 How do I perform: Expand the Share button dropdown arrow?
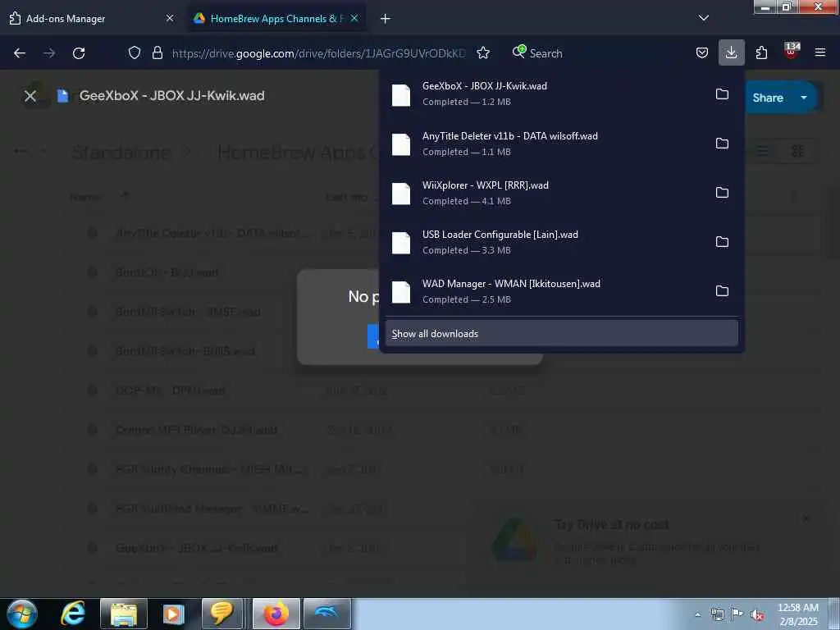pos(804,98)
